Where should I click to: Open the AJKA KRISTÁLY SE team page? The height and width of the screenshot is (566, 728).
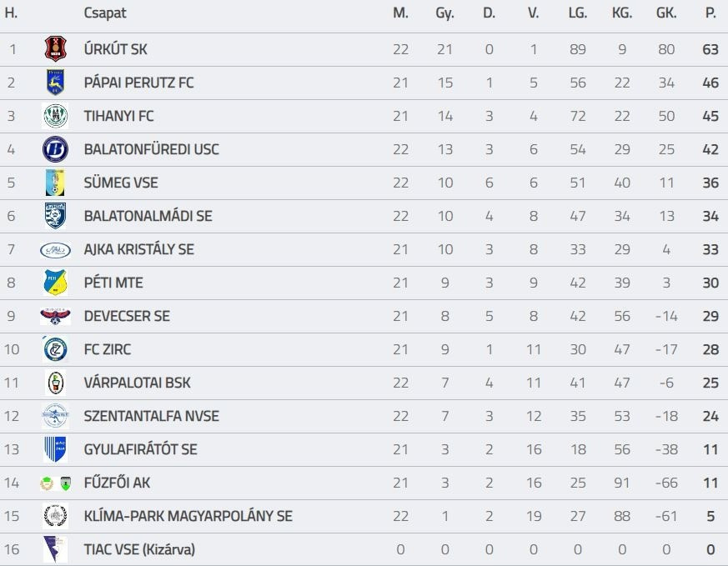coord(138,249)
